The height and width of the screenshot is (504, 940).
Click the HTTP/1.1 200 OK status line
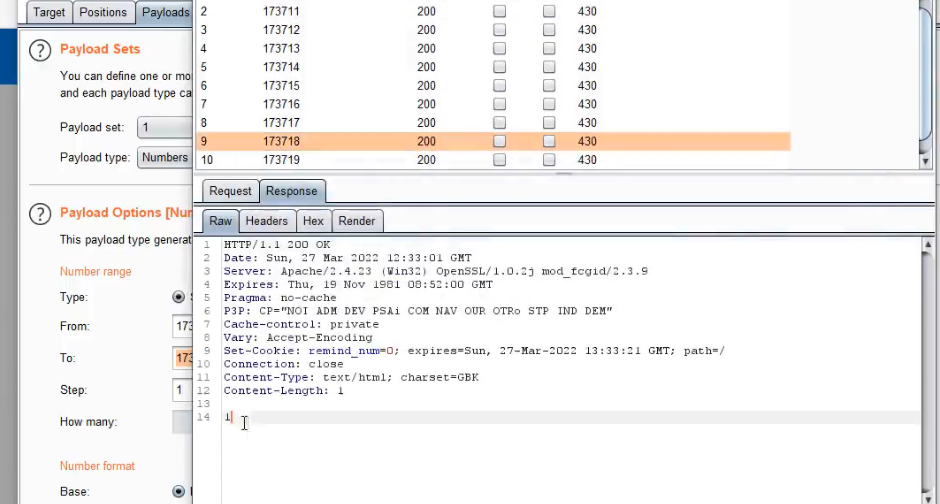pyautogui.click(x=277, y=245)
